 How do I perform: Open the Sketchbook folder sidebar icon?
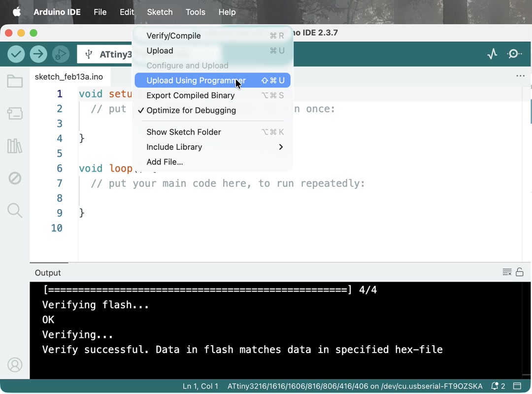click(15, 81)
